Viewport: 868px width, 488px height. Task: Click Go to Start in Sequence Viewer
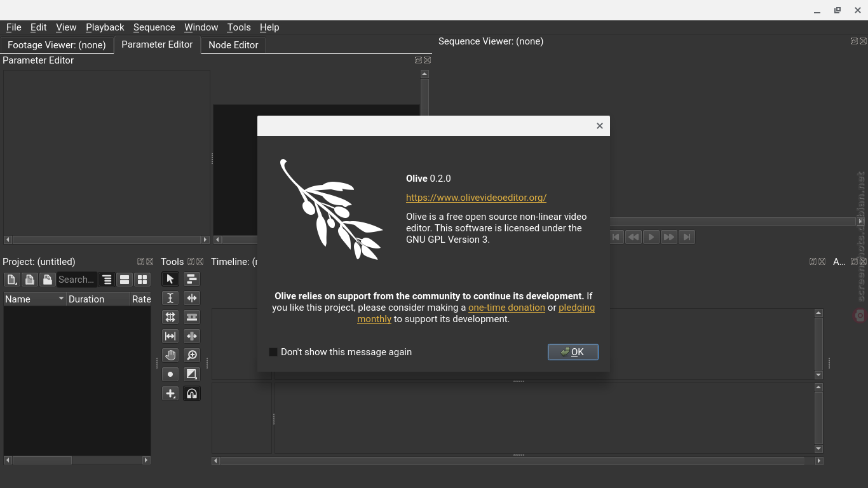(x=616, y=237)
